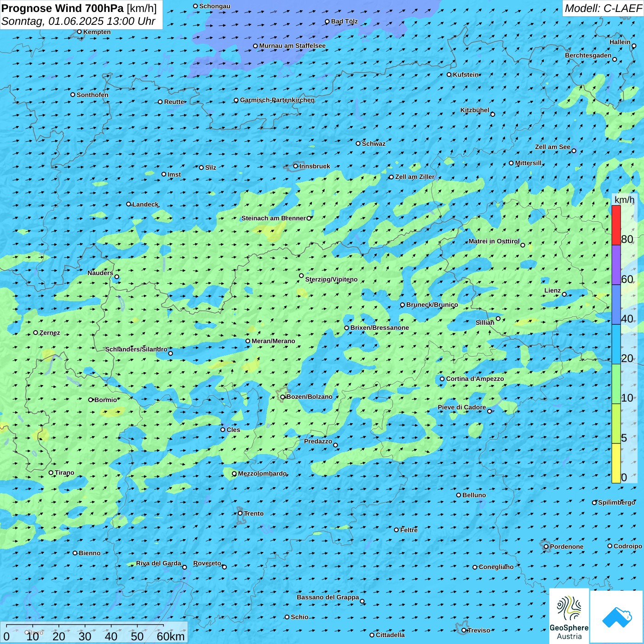This screenshot has width=644, height=644.
Task: Select the Landeck city label
Action: [x=145, y=204]
